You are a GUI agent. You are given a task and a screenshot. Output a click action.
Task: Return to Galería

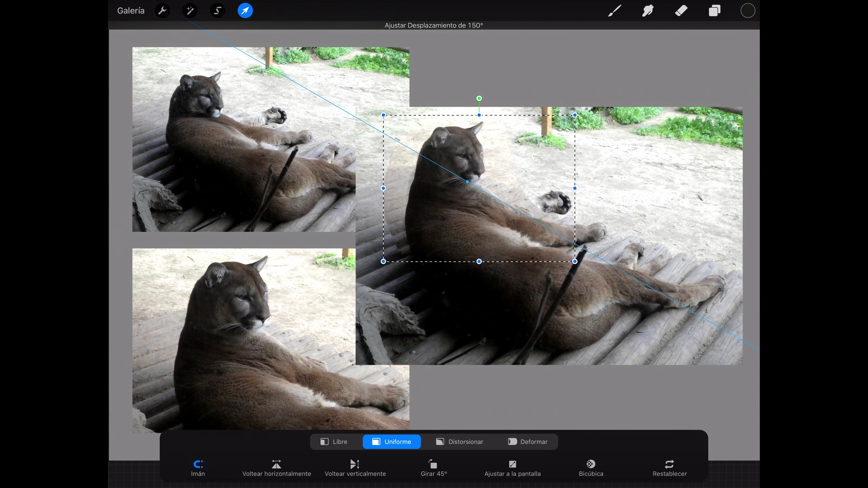tap(131, 10)
